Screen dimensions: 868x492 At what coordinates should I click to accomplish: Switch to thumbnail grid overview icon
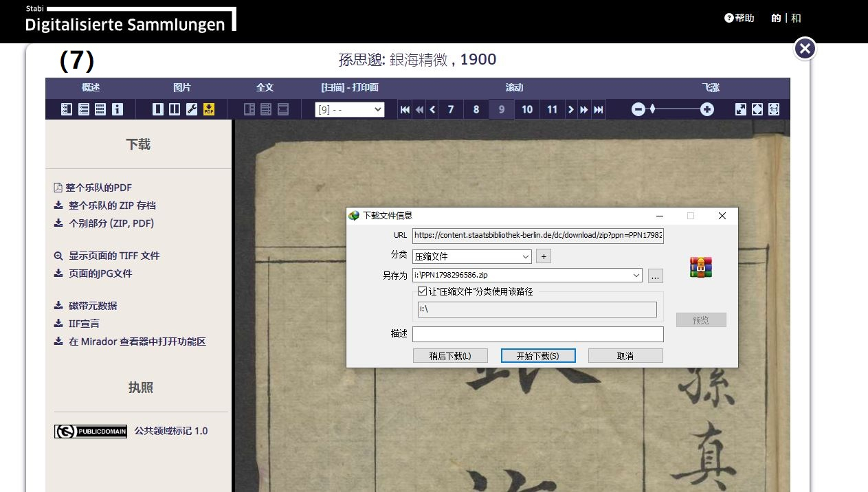point(100,109)
